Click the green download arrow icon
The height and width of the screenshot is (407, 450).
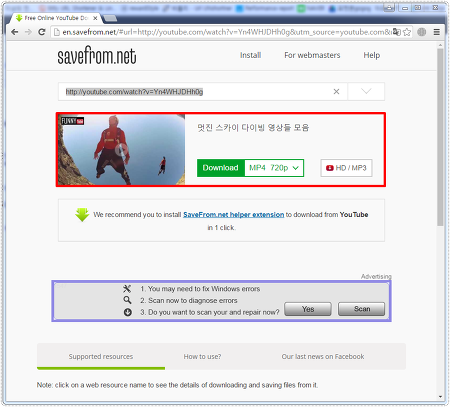(82, 215)
